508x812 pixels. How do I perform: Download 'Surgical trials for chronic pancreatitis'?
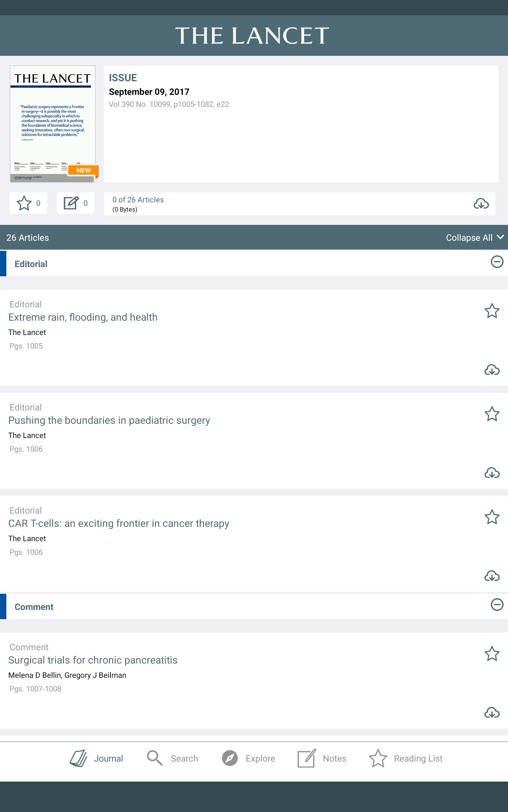point(492,712)
